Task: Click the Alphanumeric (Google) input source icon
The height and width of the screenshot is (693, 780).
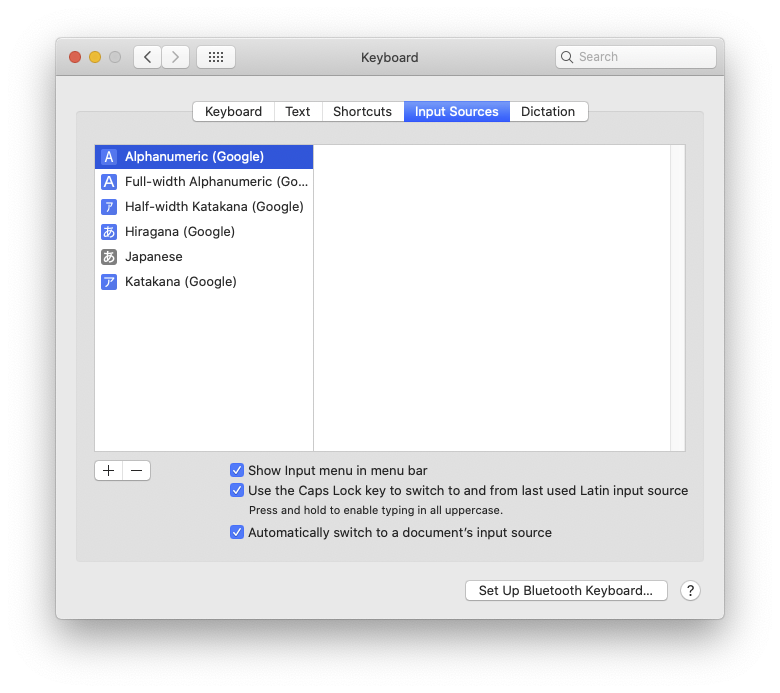Action: [x=109, y=157]
